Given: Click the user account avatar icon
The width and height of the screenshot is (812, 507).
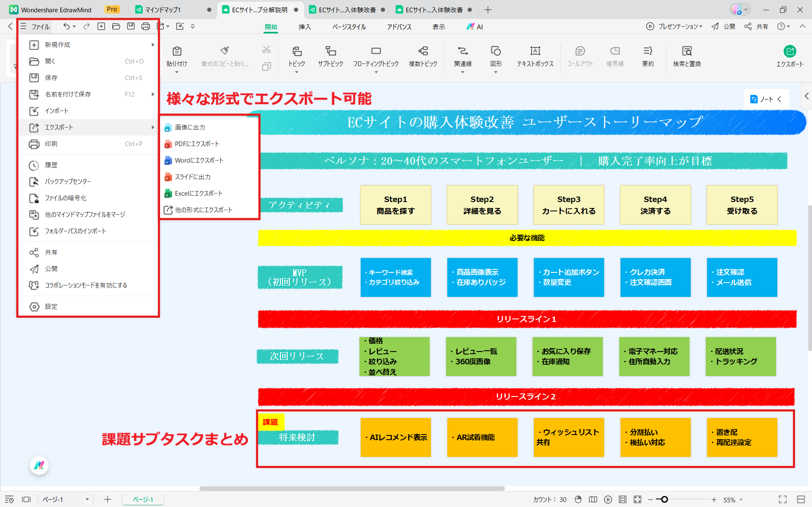Looking at the screenshot, I should click(736, 9).
